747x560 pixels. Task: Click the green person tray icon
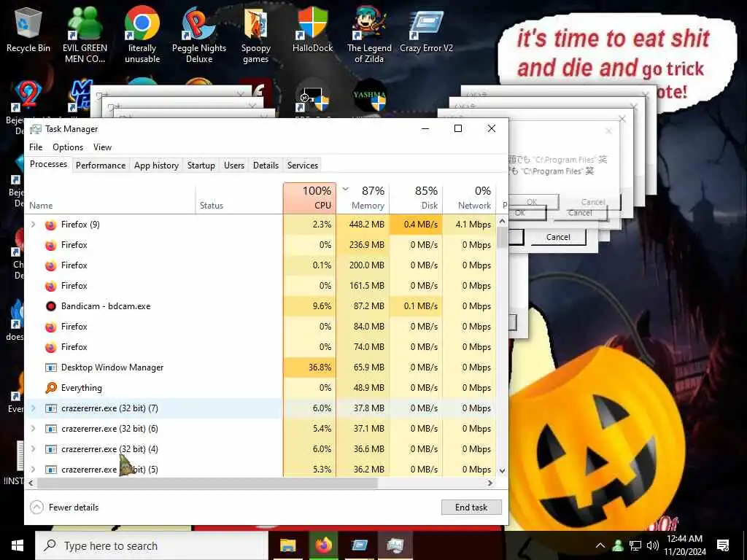(x=618, y=545)
